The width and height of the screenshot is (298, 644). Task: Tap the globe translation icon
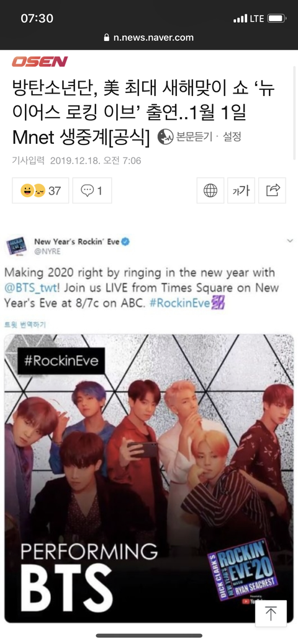[210, 190]
